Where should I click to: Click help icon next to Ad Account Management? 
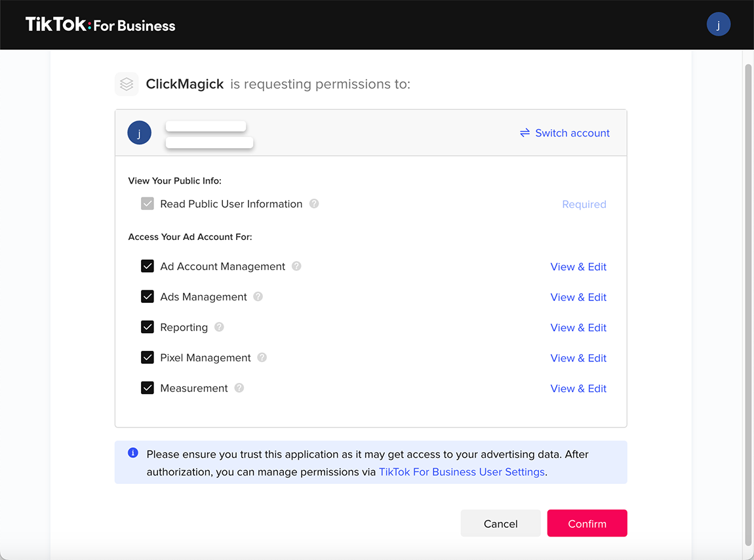pos(296,266)
